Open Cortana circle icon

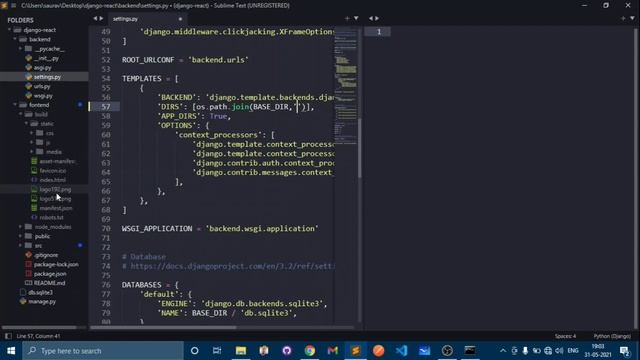coord(195,351)
